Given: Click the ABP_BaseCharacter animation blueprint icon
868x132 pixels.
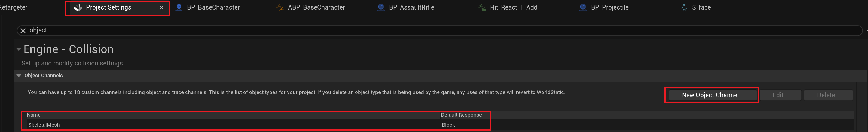Looking at the screenshot, I should point(280,7).
